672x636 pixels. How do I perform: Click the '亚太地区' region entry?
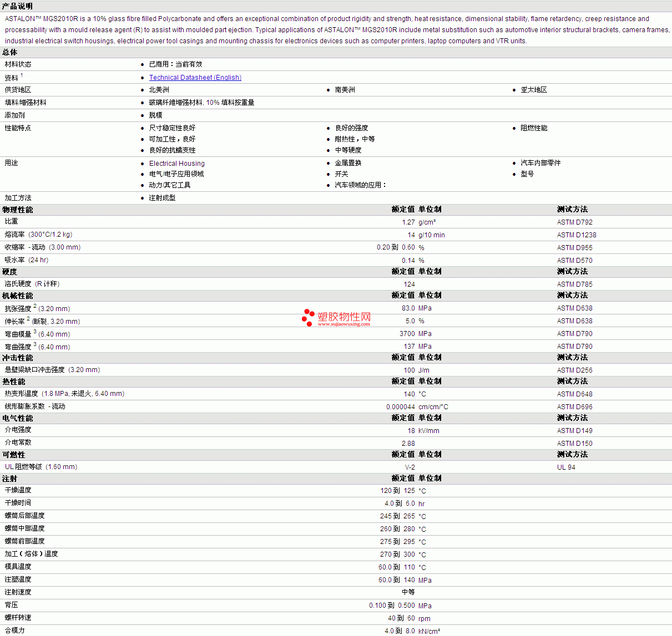pyautogui.click(x=534, y=90)
